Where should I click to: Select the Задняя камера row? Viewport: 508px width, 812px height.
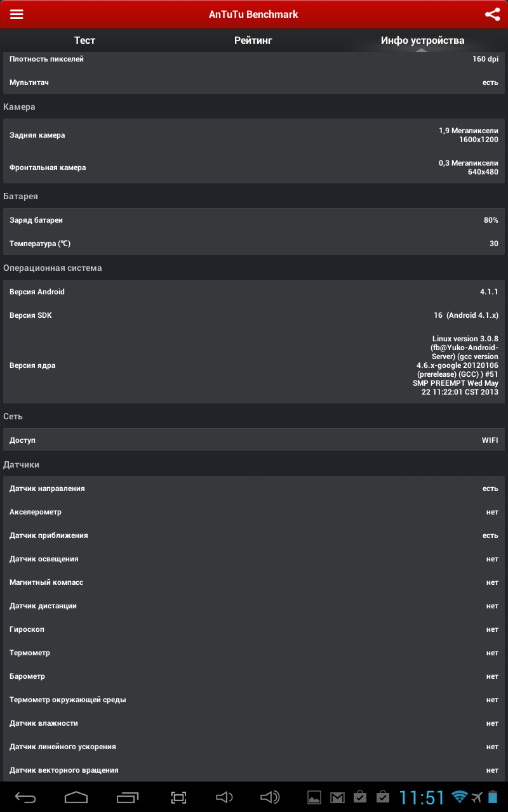[254, 135]
